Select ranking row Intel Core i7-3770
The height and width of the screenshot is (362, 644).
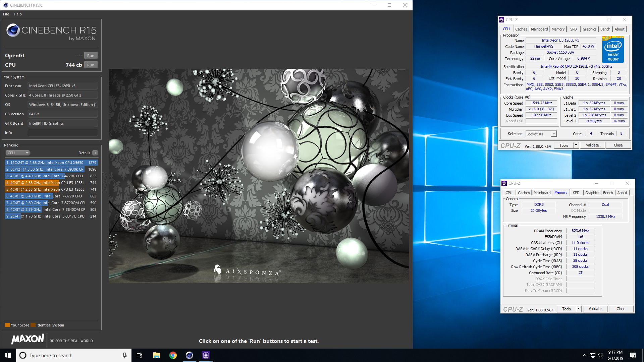51,196
